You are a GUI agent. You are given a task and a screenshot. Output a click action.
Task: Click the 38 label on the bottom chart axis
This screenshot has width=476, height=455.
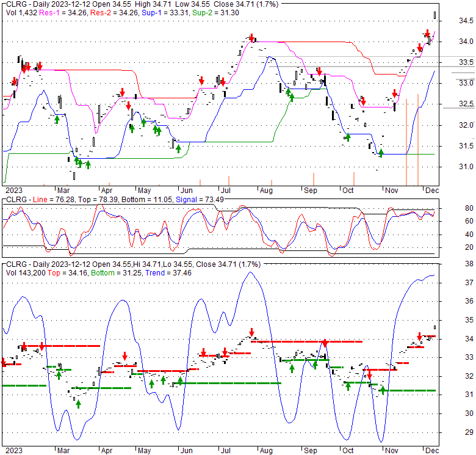(469, 264)
